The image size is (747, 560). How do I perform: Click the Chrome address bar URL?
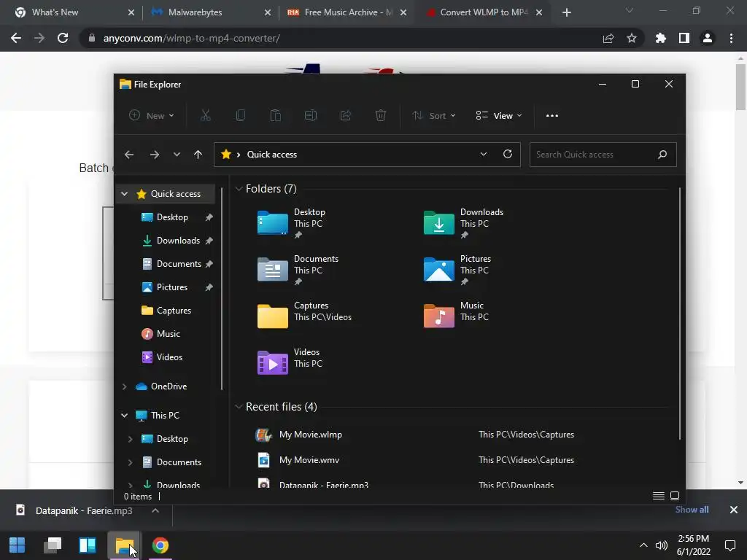coord(192,38)
